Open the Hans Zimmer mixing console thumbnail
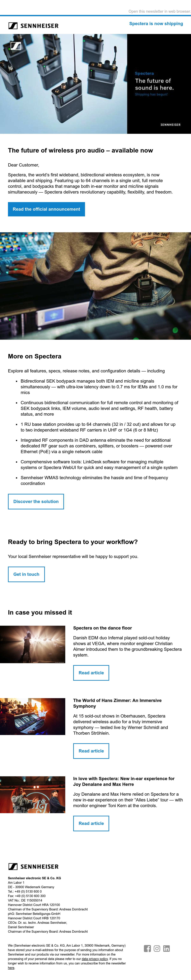The height and width of the screenshot is (980, 191). click(32, 716)
